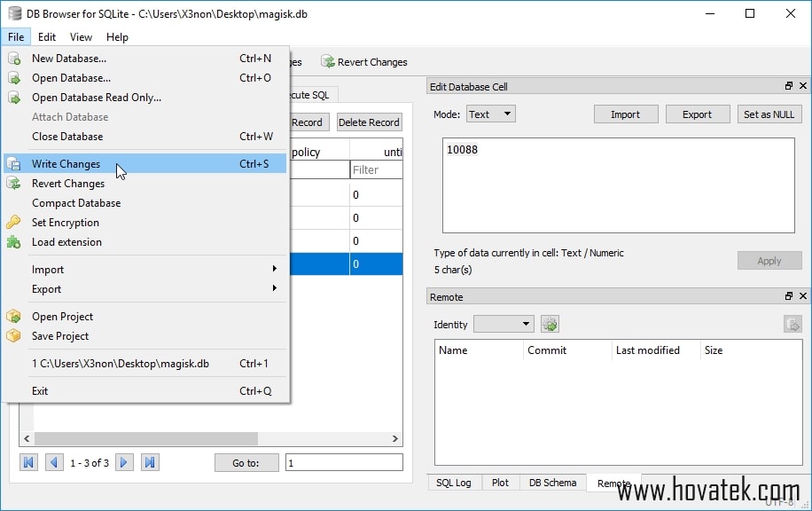Click the Remote push database icon
This screenshot has width=812, height=511.
[792, 325]
